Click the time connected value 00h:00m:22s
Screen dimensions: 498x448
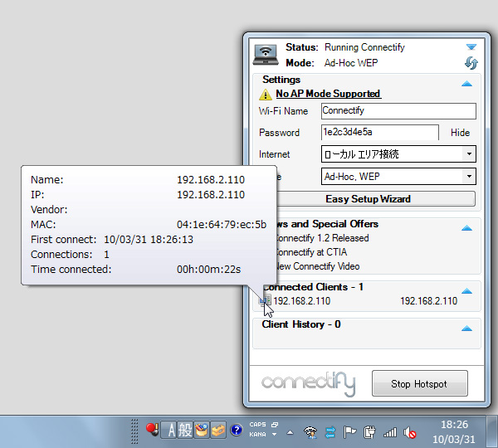(x=208, y=270)
